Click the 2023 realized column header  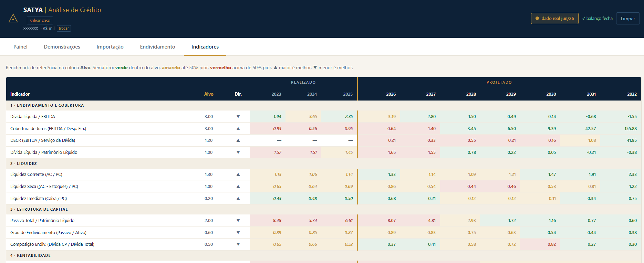(x=276, y=94)
